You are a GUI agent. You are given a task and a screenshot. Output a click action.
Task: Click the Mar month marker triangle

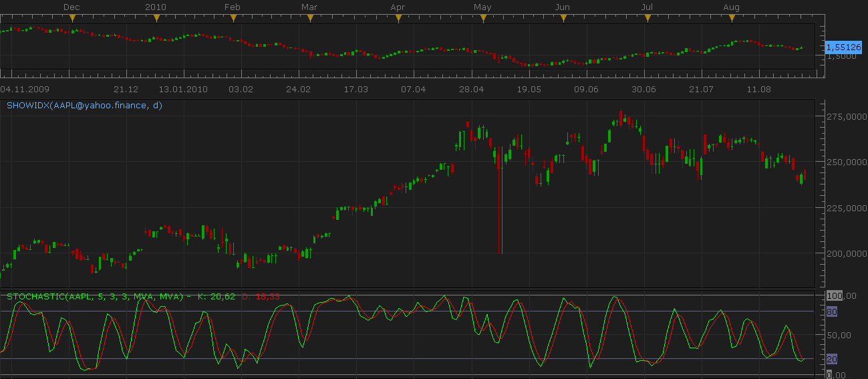tap(310, 19)
